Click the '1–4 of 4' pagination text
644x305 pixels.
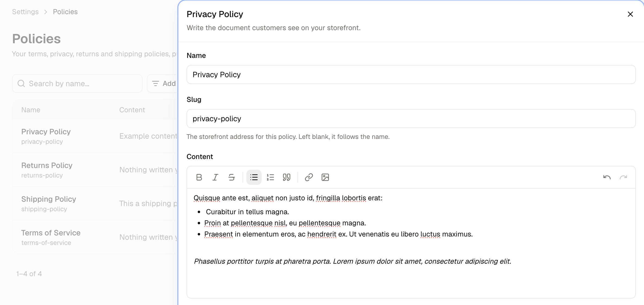29,274
